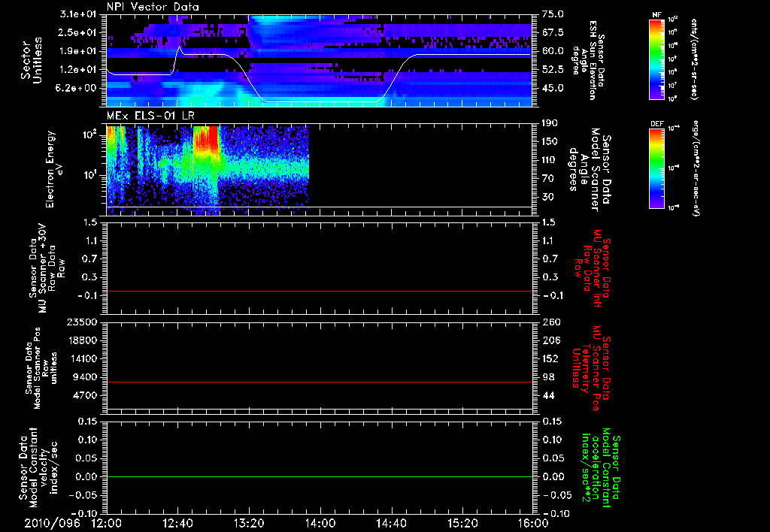
Task: Select the ESH Sun Elevation Angle label
Action: pyautogui.click(x=588, y=60)
